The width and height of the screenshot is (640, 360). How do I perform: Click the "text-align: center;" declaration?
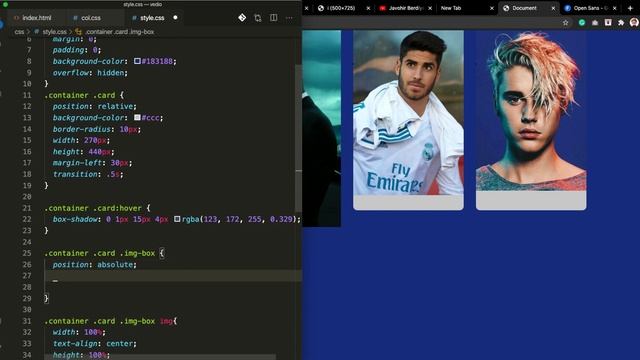click(x=95, y=344)
